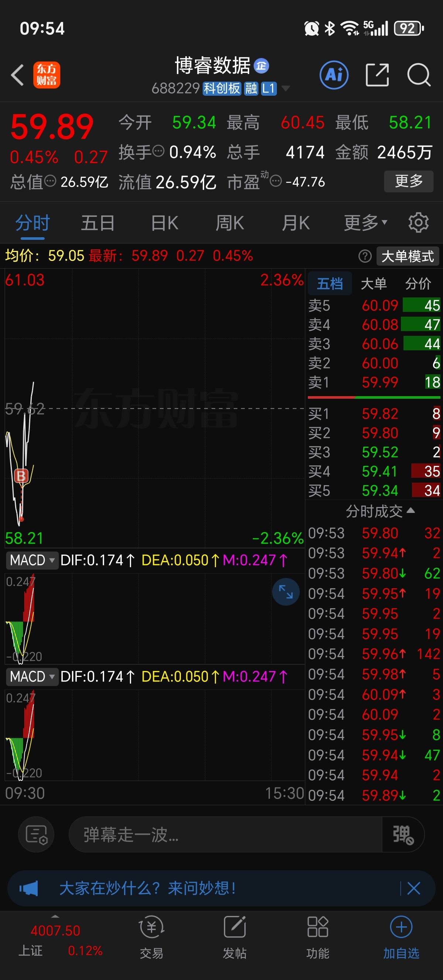Tap the L1 level badge

[x=268, y=89]
